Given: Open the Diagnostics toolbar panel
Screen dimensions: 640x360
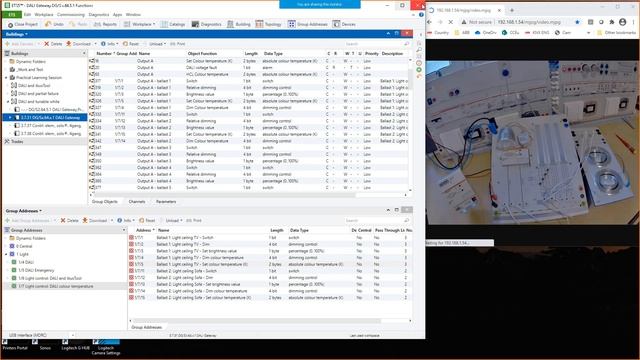Looking at the screenshot, I should (207, 24).
